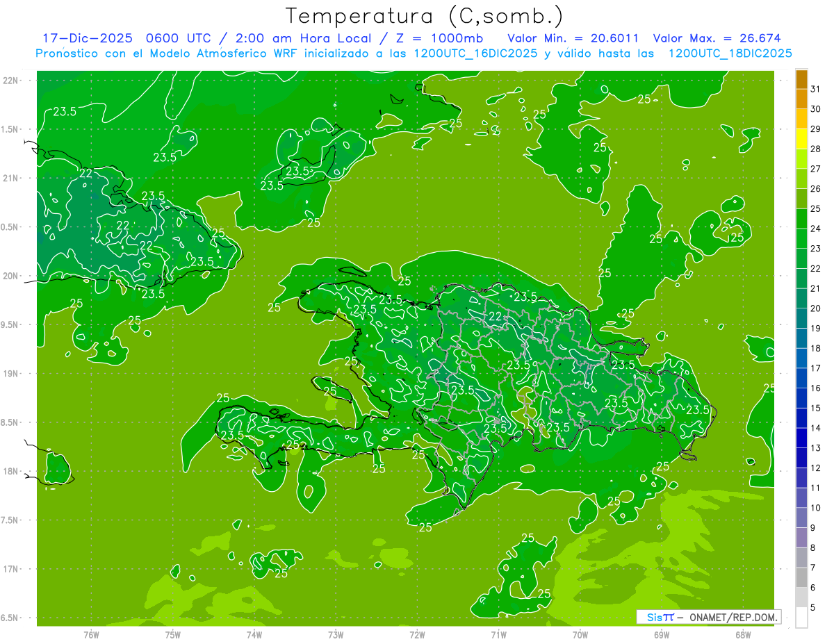The image size is (834, 644).
Task: Click the "17N" latitude axis label
Action: pyautogui.click(x=11, y=569)
